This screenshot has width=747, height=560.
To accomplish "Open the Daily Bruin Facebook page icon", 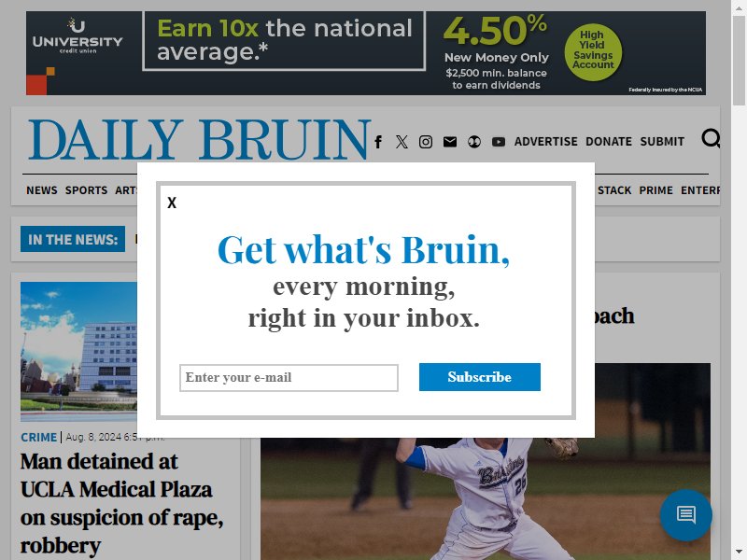I will coord(378,142).
